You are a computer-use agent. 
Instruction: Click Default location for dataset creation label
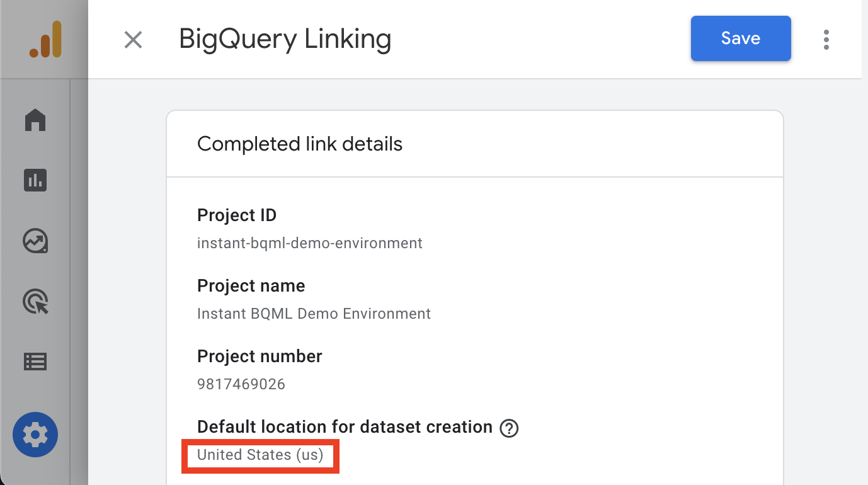(x=345, y=427)
